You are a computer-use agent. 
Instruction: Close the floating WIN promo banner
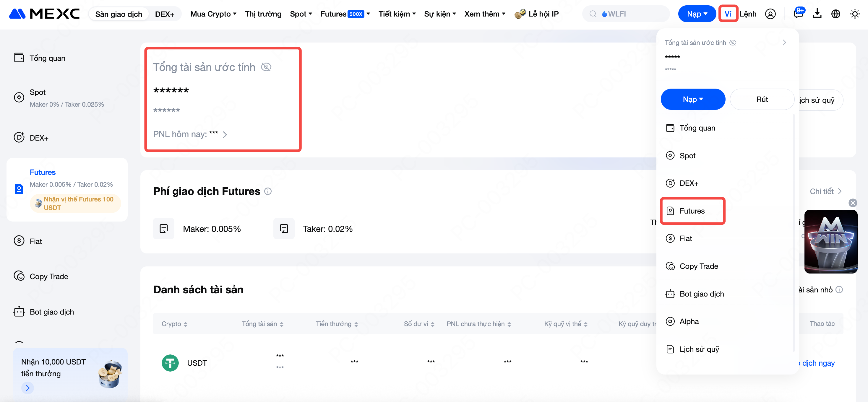pyautogui.click(x=853, y=203)
